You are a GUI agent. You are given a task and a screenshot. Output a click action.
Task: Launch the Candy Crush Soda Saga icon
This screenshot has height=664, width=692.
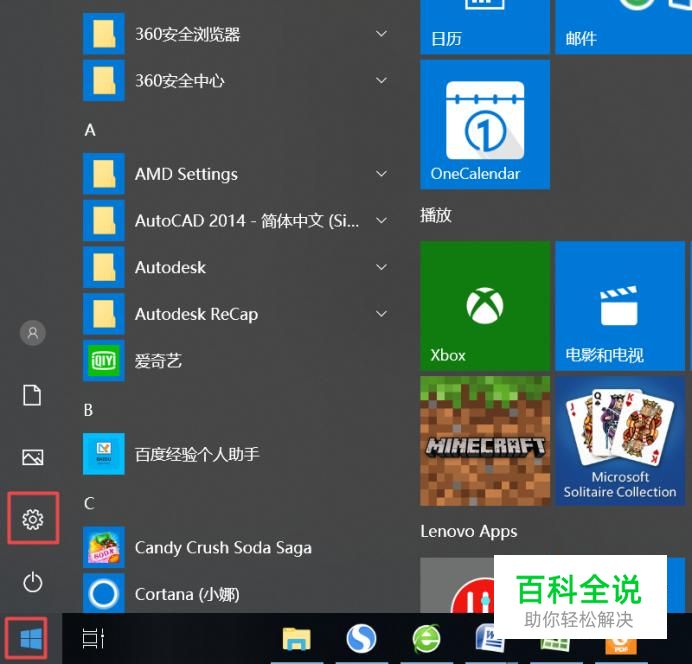pyautogui.click(x=104, y=547)
